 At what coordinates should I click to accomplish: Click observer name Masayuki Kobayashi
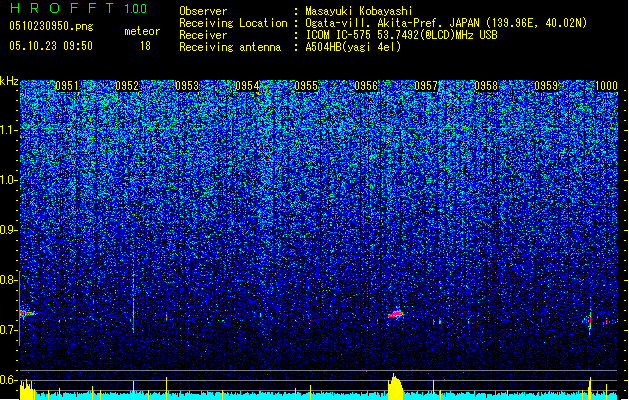coord(359,11)
